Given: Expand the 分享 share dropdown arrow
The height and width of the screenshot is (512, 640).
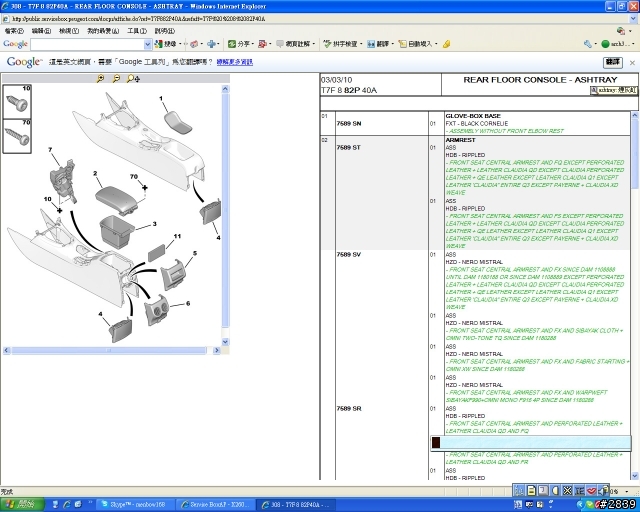Looking at the screenshot, I should (253, 44).
